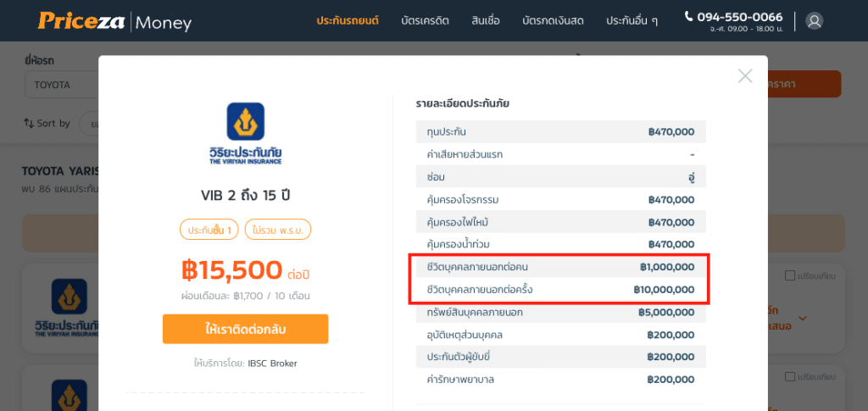Open the user account profile icon
868x411 pixels.
814,21
